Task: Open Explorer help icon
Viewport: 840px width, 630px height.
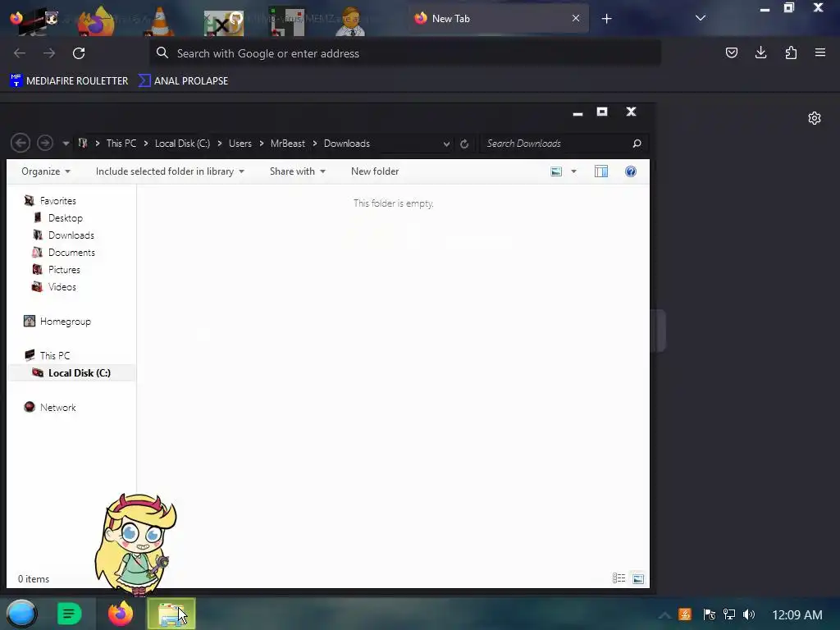Action: [631, 171]
